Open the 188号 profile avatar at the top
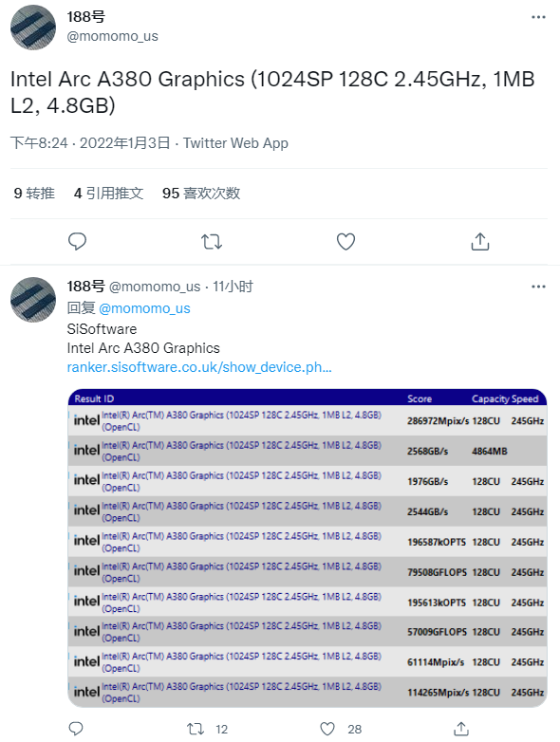The image size is (560, 742). (33, 28)
